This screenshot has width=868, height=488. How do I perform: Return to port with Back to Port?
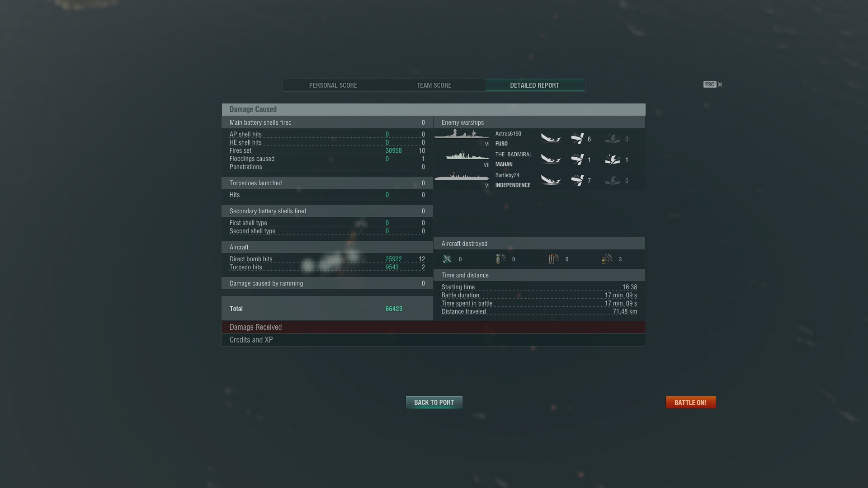tap(434, 402)
